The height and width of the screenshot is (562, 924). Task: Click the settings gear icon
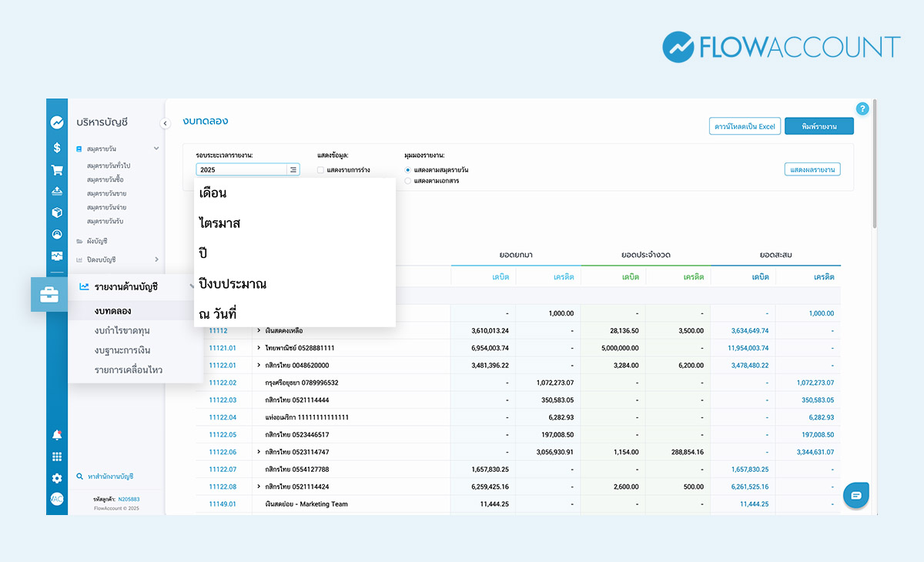tap(57, 478)
